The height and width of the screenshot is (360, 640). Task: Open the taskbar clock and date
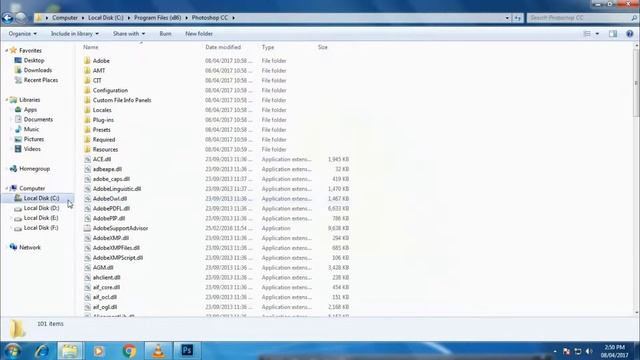(x=614, y=351)
